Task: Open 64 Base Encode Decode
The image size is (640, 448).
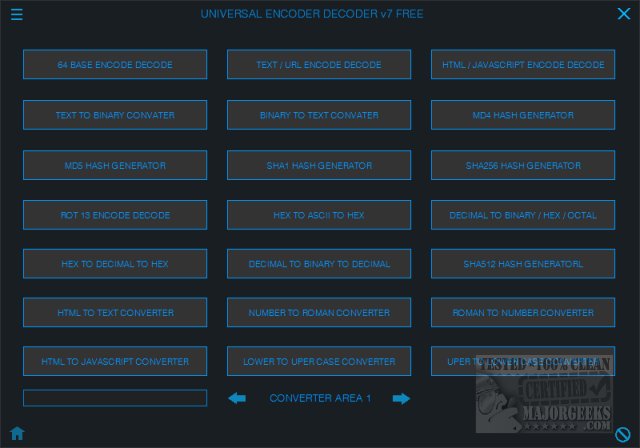Action: click(x=115, y=64)
